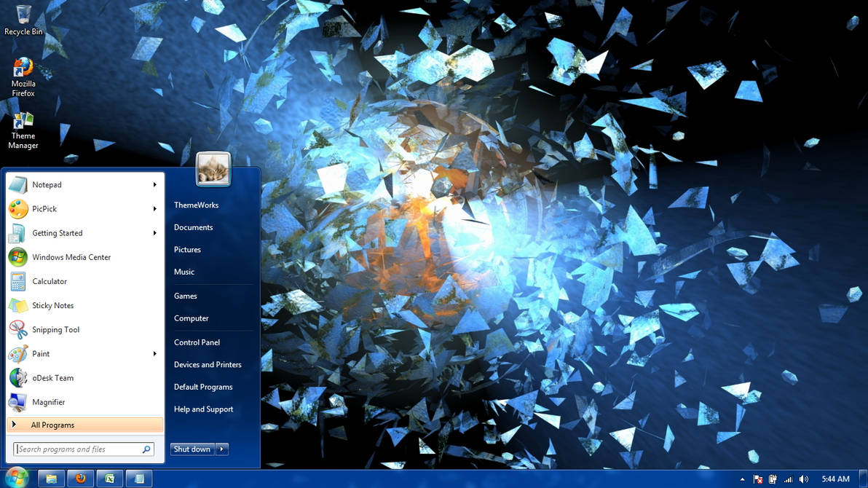This screenshot has width=868, height=488.
Task: Click the power/battery tray icon
Action: [x=773, y=479]
